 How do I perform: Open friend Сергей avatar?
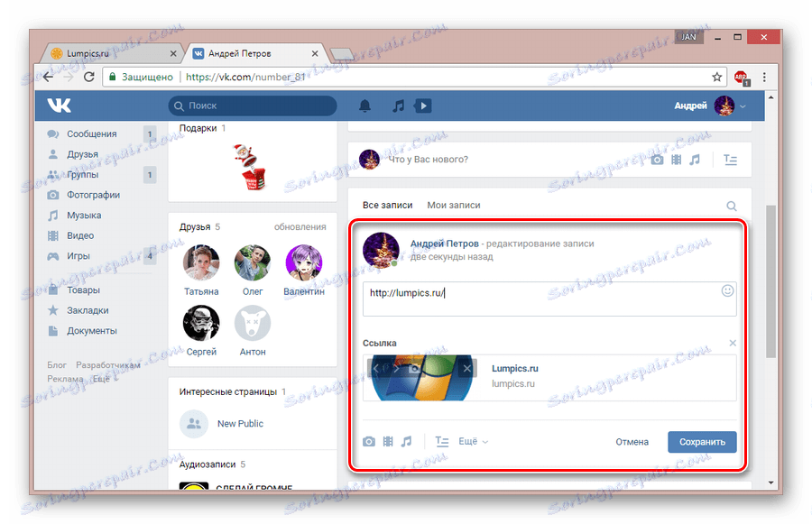click(x=201, y=323)
